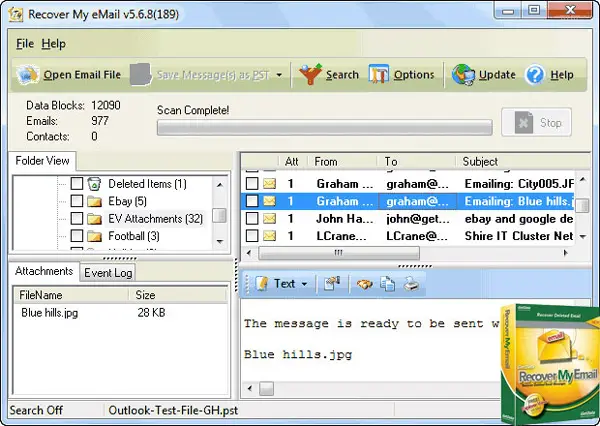Click the 28 KB attachment size cell
This screenshot has width=600, height=426.
151,313
